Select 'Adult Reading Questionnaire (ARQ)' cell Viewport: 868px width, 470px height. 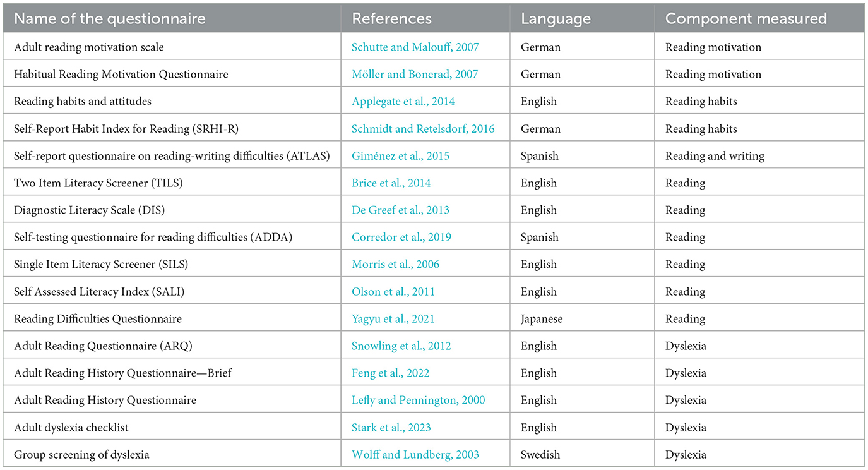[x=171, y=346]
